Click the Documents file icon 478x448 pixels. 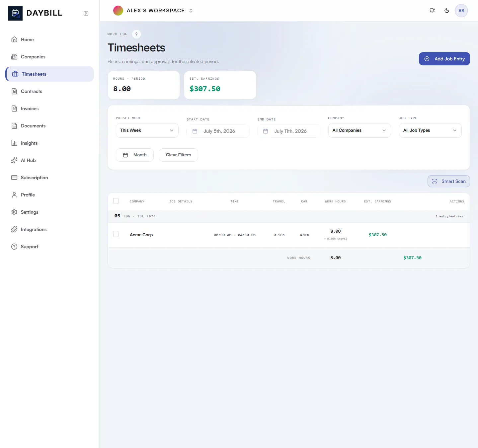[x=14, y=126]
